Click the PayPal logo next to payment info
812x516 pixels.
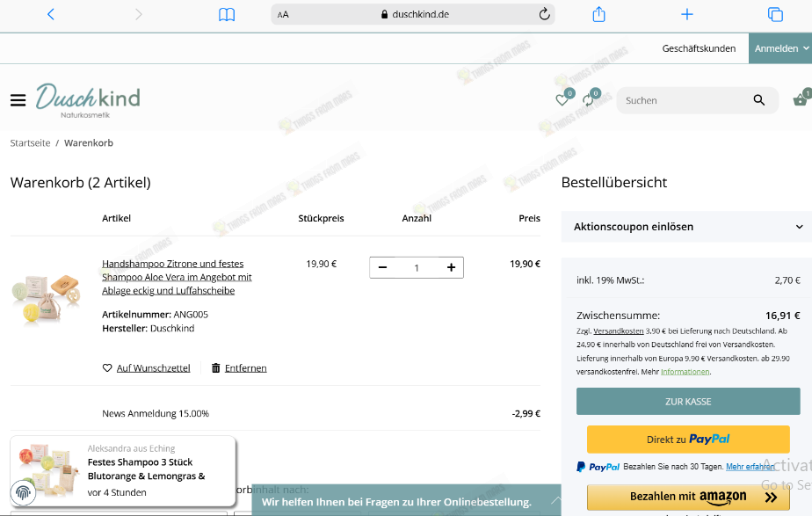[598, 467]
